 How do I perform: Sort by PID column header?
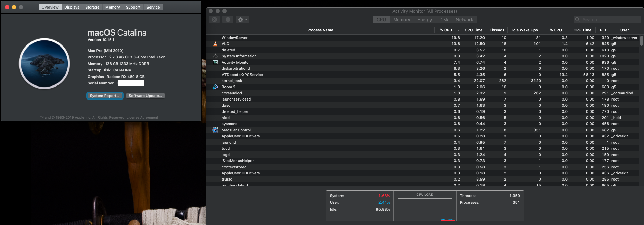pyautogui.click(x=603, y=30)
